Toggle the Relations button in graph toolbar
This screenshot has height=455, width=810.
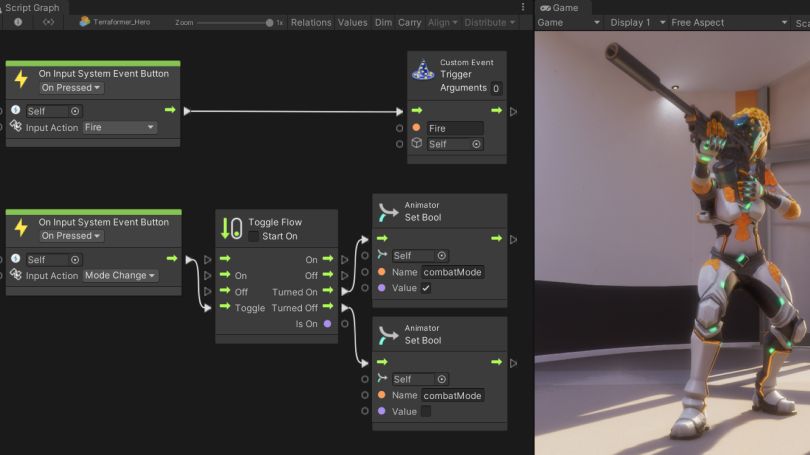pyautogui.click(x=311, y=23)
